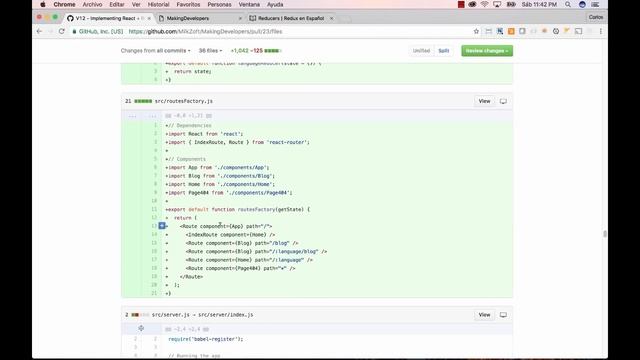This screenshot has width=640, height=360.
Task: Open 'Changes from all commits' dropdown
Action: pos(156,51)
